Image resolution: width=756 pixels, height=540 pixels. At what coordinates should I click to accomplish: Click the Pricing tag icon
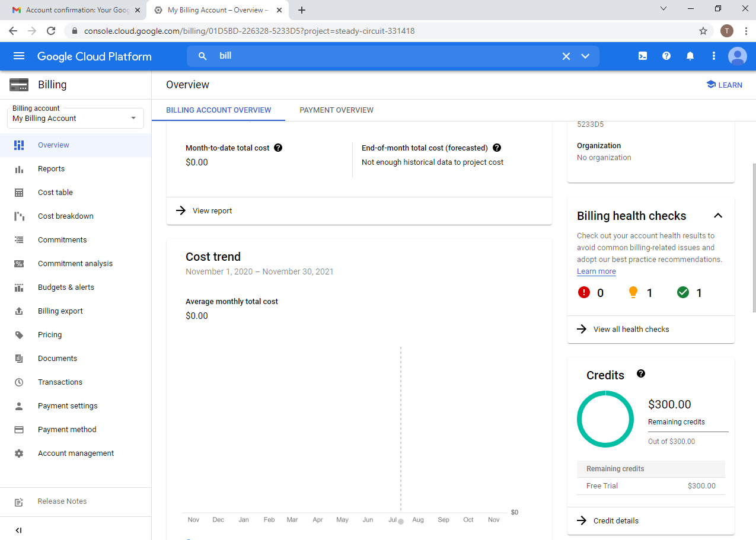tap(19, 335)
